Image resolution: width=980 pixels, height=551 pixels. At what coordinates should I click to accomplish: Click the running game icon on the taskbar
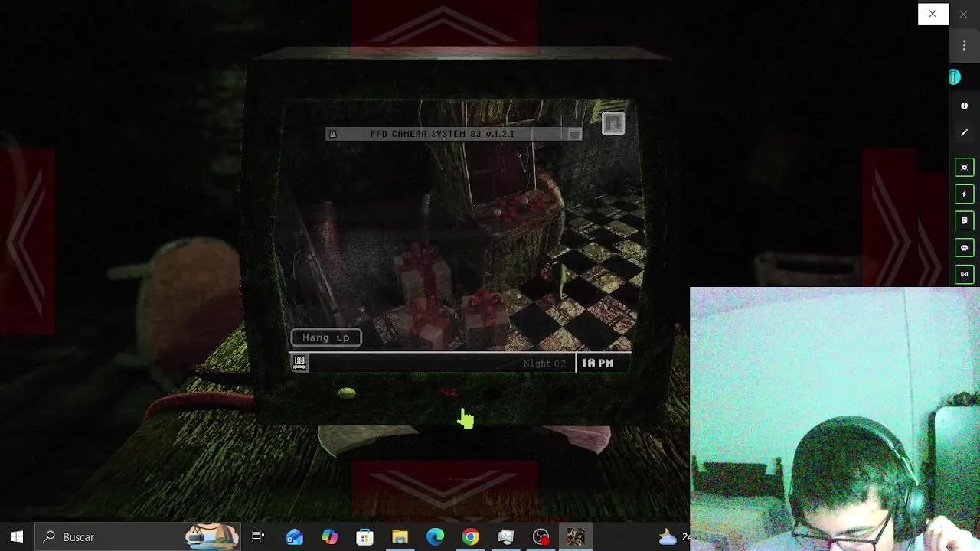(576, 537)
